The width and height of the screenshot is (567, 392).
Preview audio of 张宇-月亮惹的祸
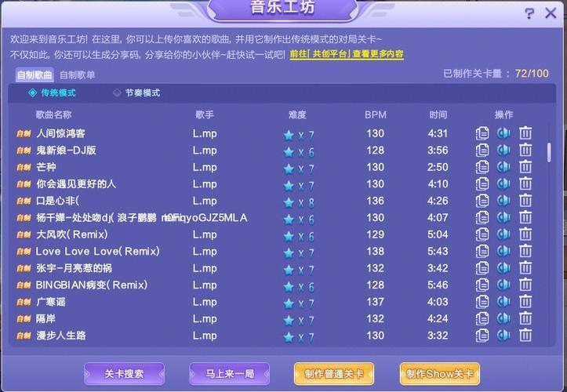[x=503, y=268]
